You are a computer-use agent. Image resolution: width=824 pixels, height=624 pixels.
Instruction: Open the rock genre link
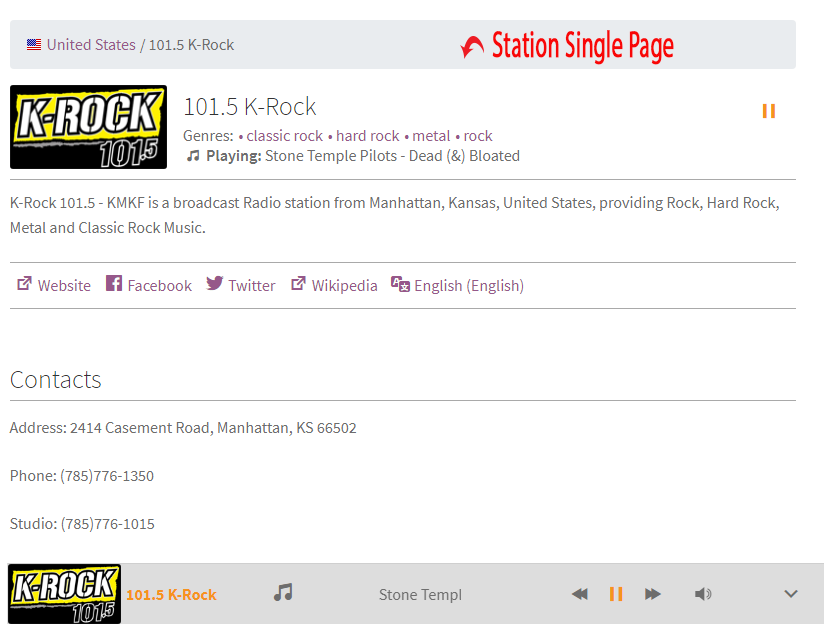tap(478, 136)
